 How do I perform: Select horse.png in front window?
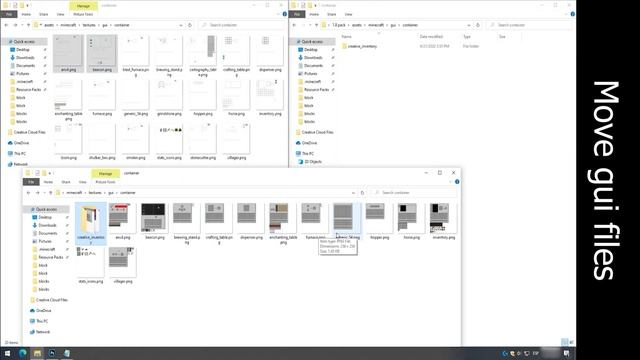[x=411, y=222]
